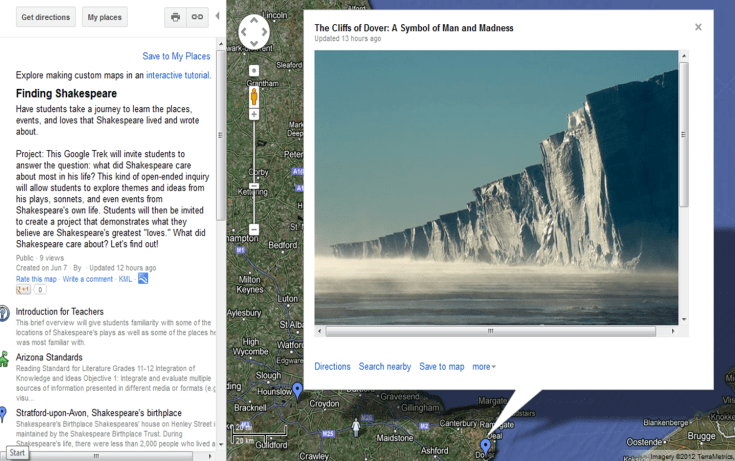Image resolution: width=735 pixels, height=461 pixels.
Task: Select 'Introduction for Teachers' list item
Action: click(x=59, y=312)
